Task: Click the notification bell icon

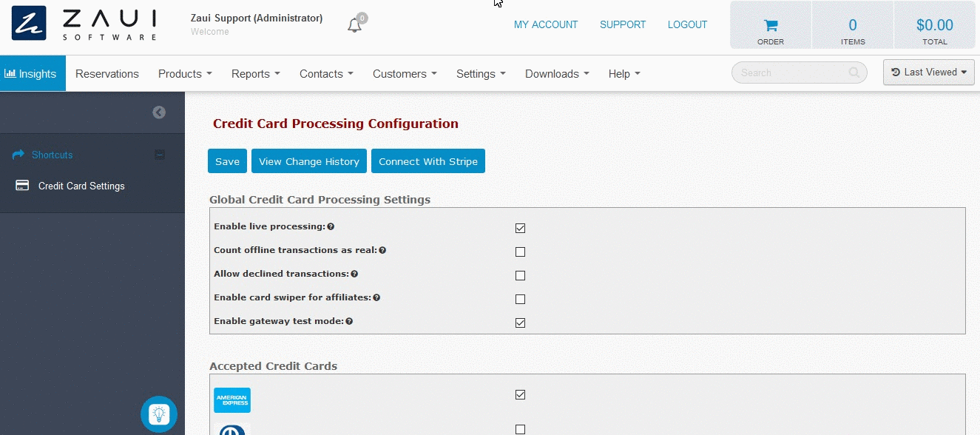Action: [354, 25]
